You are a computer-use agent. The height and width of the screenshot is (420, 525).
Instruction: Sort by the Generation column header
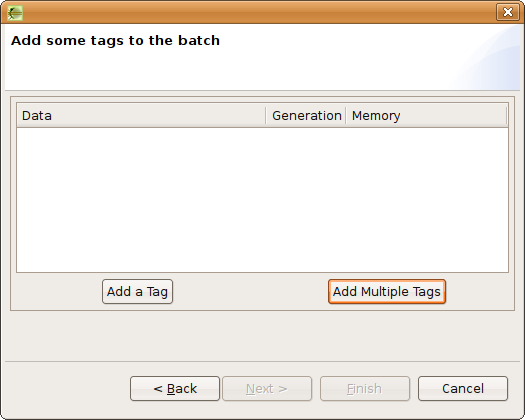[x=306, y=116]
